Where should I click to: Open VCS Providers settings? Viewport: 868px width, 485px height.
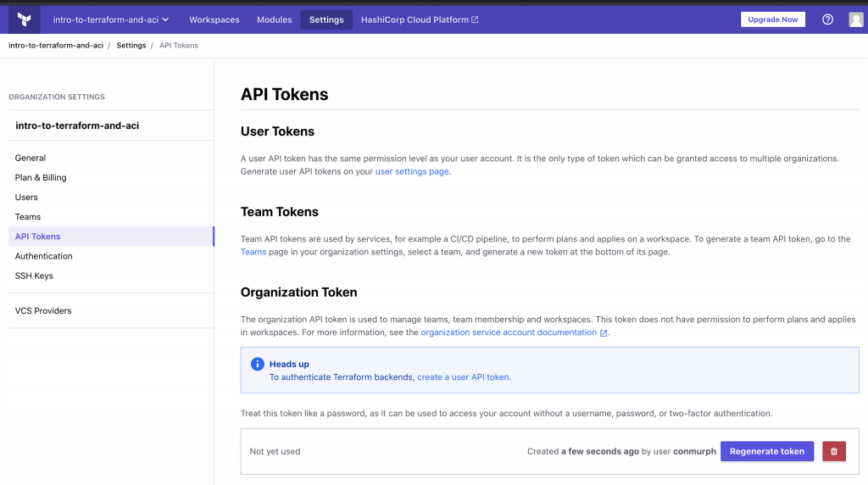43,310
